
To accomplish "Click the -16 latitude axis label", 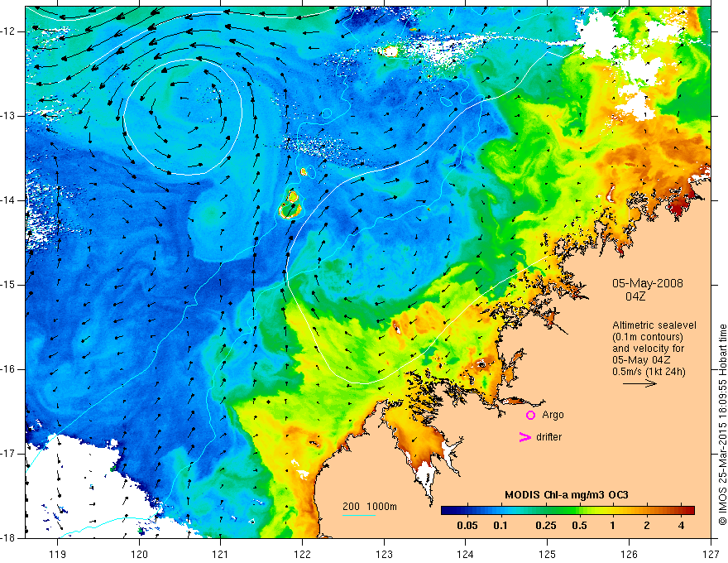I will (9, 369).
